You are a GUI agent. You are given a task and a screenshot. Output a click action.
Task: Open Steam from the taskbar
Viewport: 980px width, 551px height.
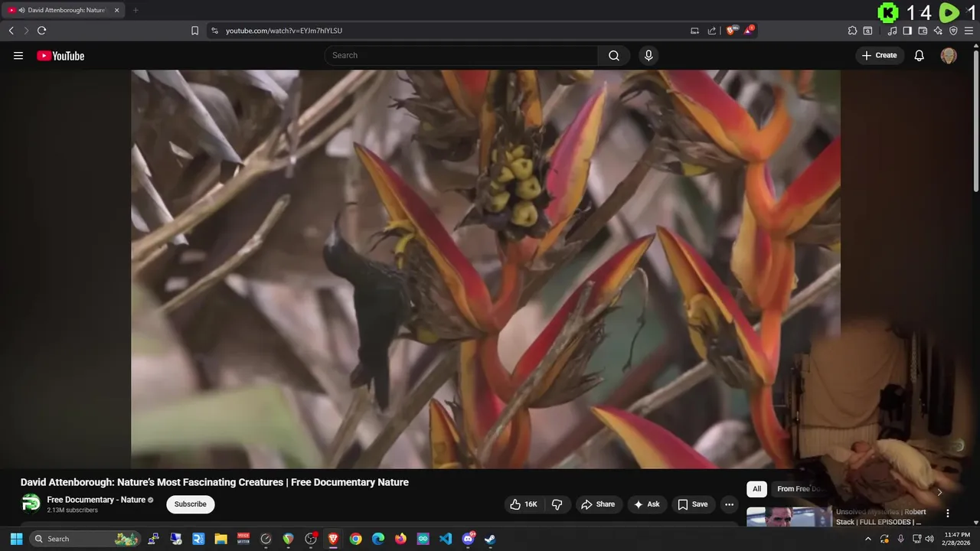point(490,539)
